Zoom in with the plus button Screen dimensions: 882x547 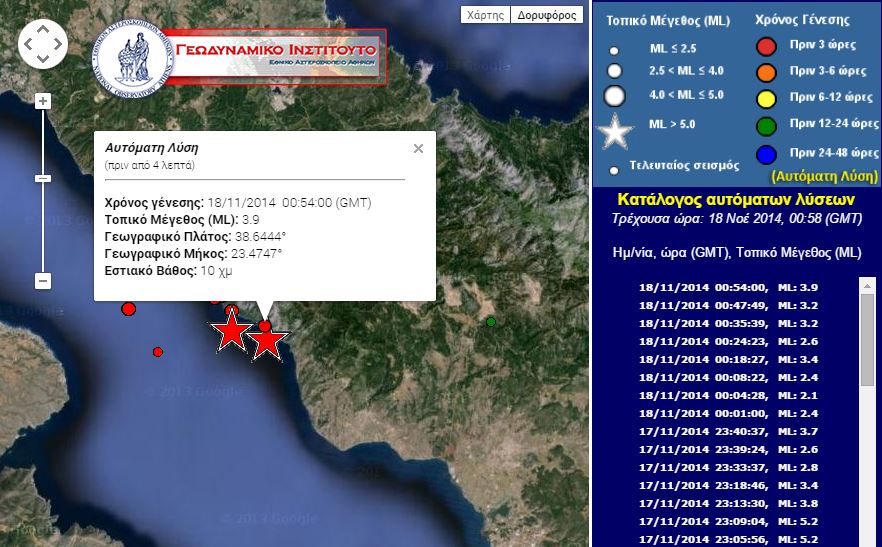(43, 101)
